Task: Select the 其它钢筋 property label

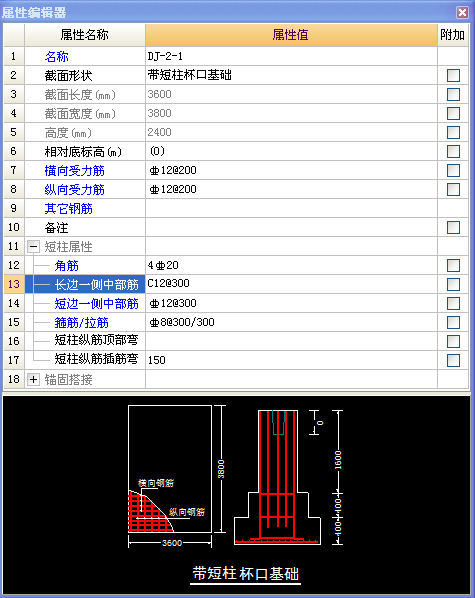Action: (69, 209)
